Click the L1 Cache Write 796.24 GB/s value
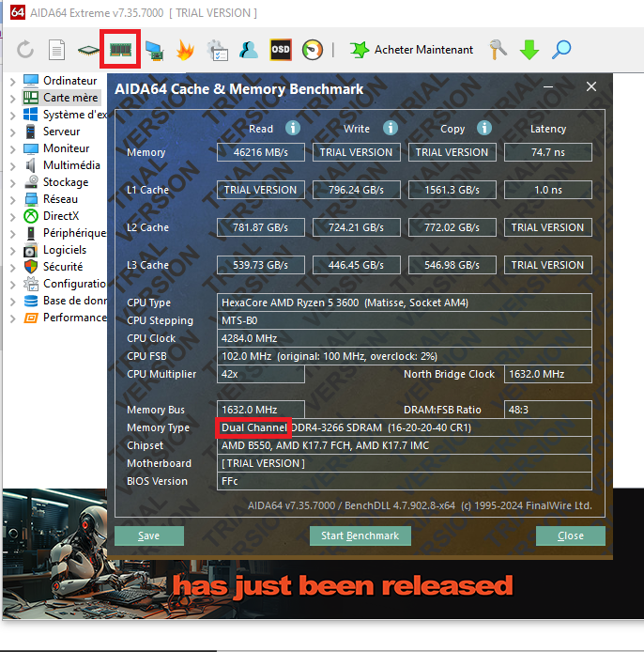The width and height of the screenshot is (644, 652). click(357, 190)
